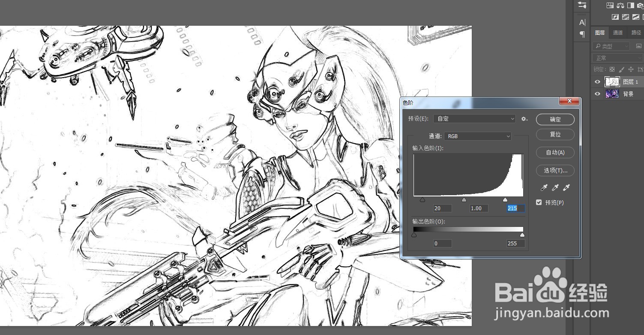Hide the 背景 layer with its eye icon
This screenshot has width=644, height=335.
pos(597,94)
